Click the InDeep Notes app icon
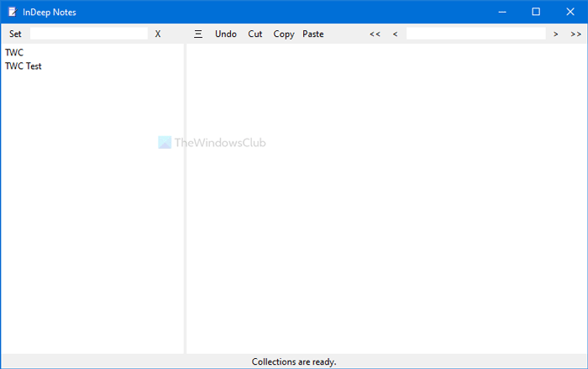Viewport: 588px width, 369px height. pos(13,12)
